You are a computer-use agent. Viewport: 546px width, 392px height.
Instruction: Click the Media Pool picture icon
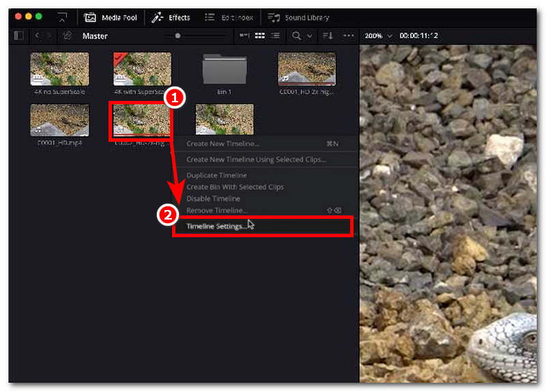tap(90, 18)
